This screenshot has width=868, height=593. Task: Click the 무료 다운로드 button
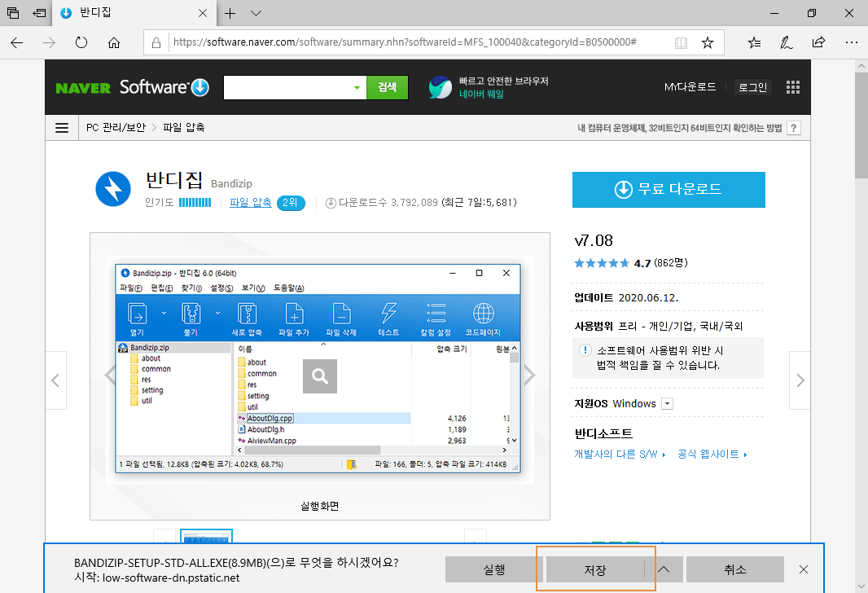[x=669, y=189]
